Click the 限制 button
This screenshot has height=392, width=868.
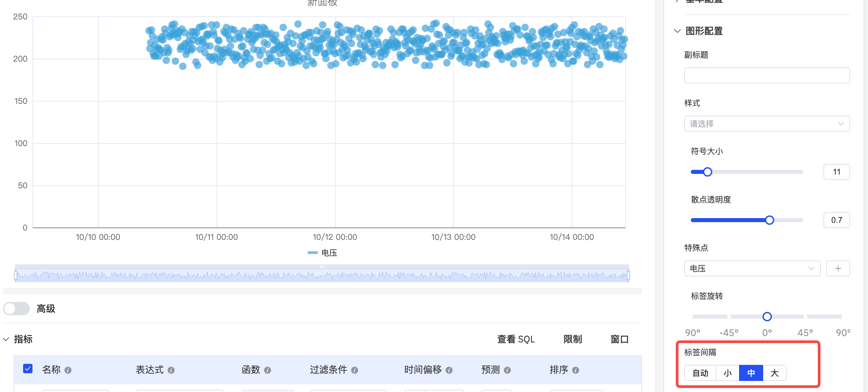[573, 339]
